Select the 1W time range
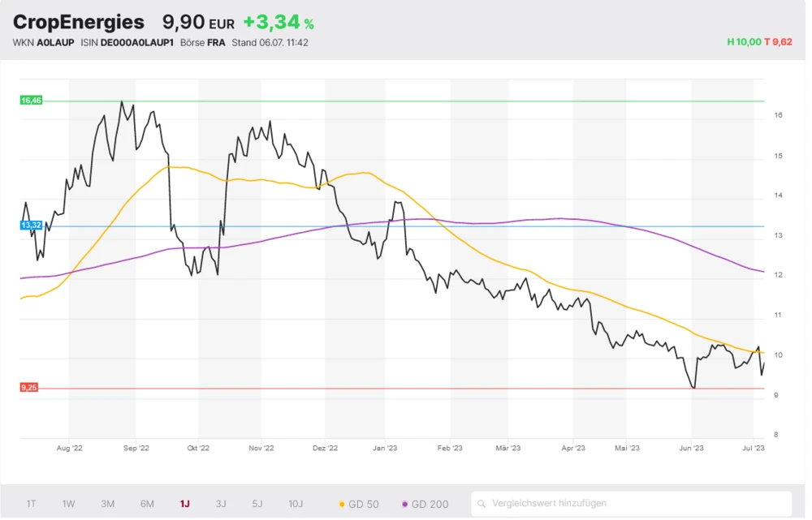The image size is (812, 520). (x=68, y=504)
